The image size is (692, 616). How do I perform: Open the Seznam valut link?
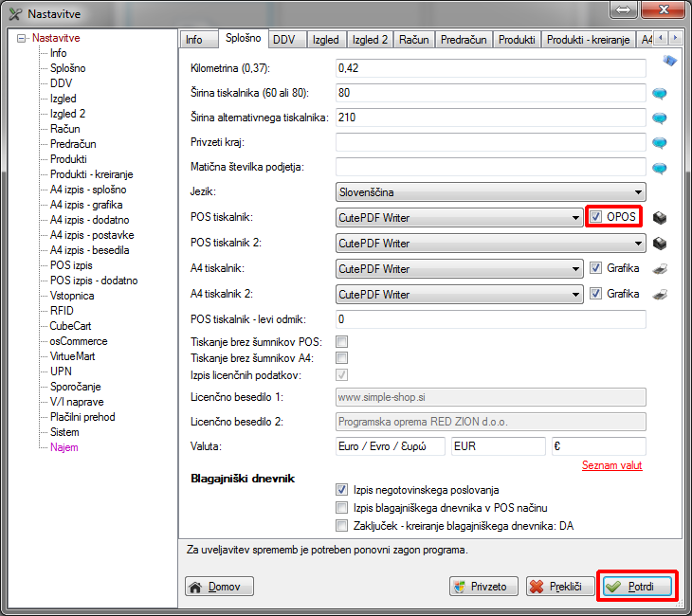click(612, 465)
